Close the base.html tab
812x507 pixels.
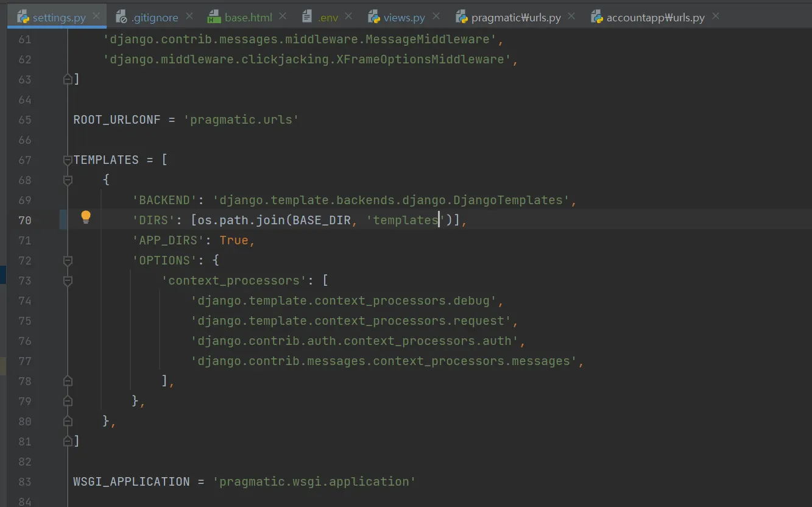(x=283, y=16)
